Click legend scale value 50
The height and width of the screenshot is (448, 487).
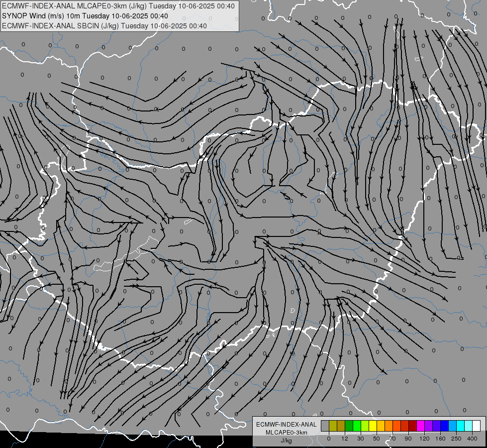[376, 439]
